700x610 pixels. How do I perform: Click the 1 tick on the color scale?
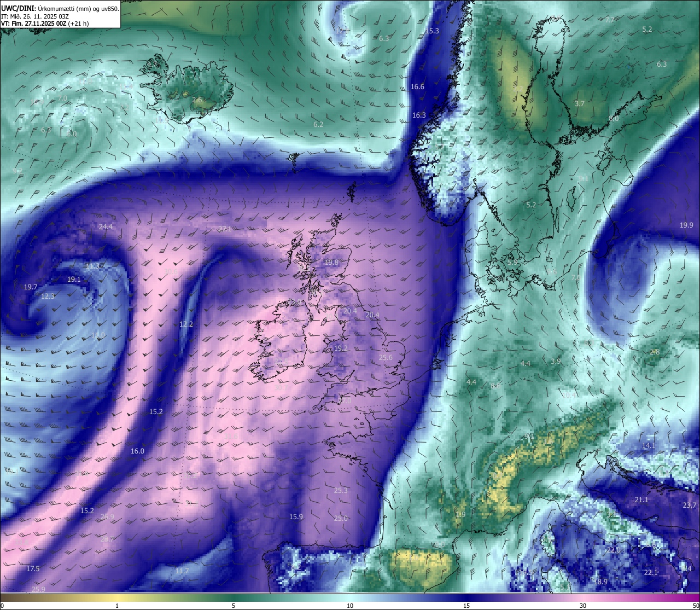click(117, 606)
